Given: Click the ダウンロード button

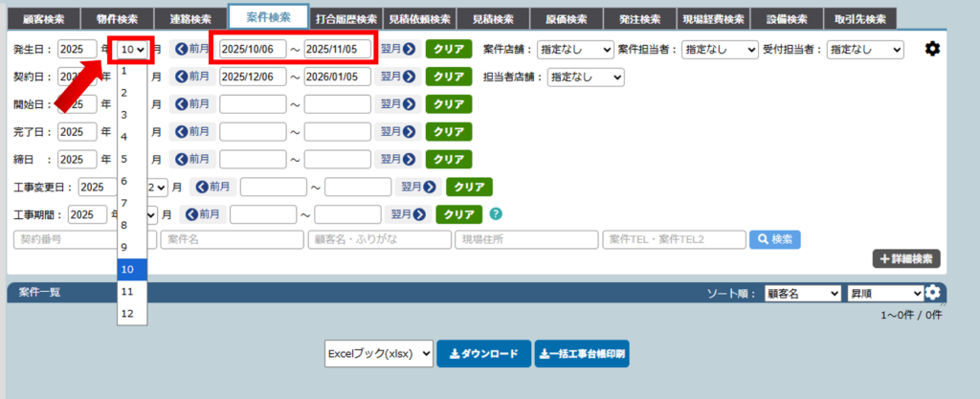Looking at the screenshot, I should point(483,353).
